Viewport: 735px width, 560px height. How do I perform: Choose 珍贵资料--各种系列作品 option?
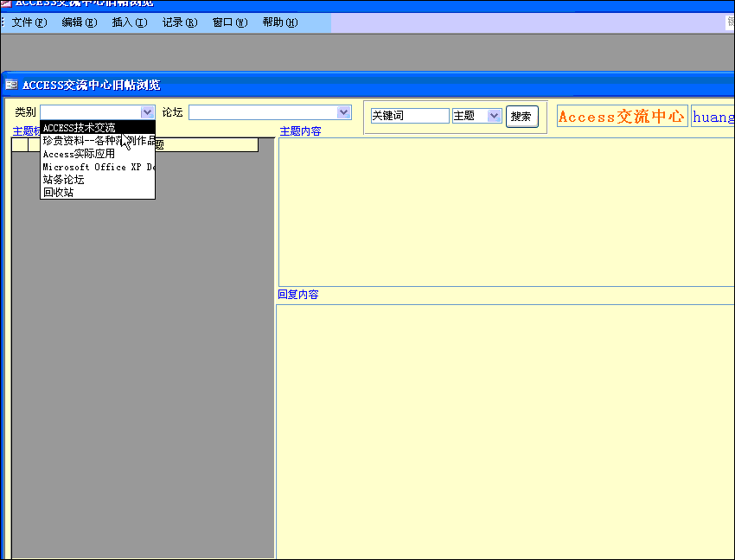click(x=98, y=141)
